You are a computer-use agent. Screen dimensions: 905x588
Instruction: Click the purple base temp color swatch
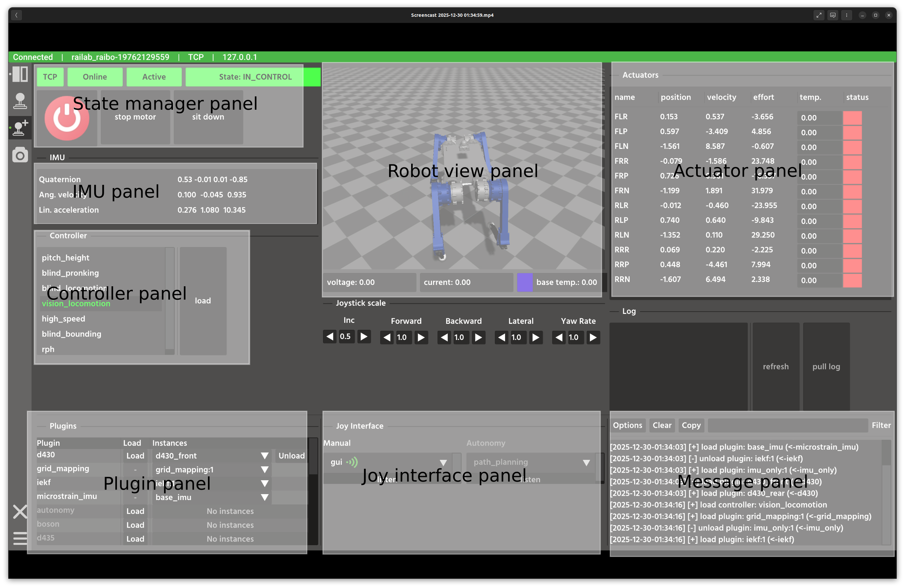(525, 282)
